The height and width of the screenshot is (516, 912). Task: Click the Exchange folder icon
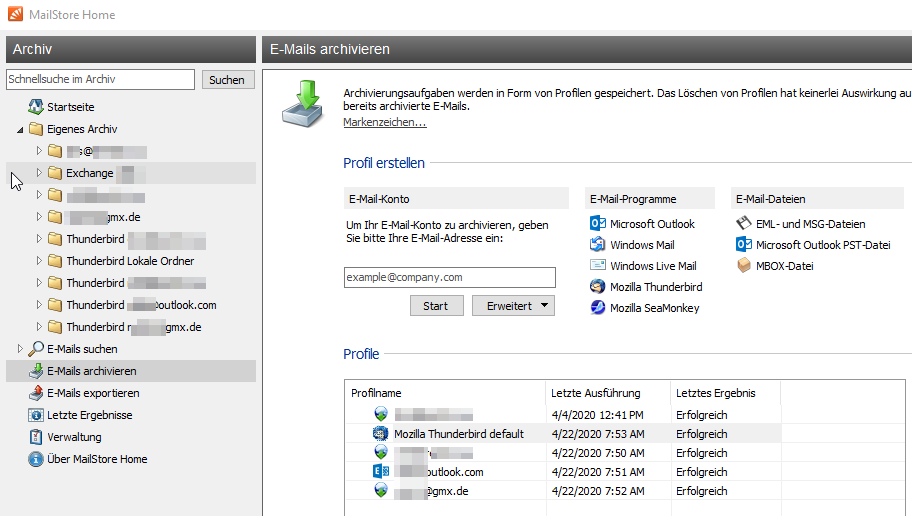pyautogui.click(x=55, y=173)
